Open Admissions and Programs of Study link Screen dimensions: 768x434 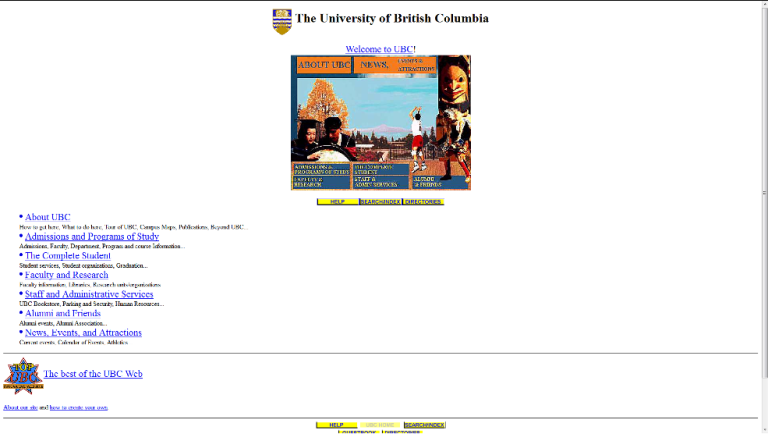point(92,236)
